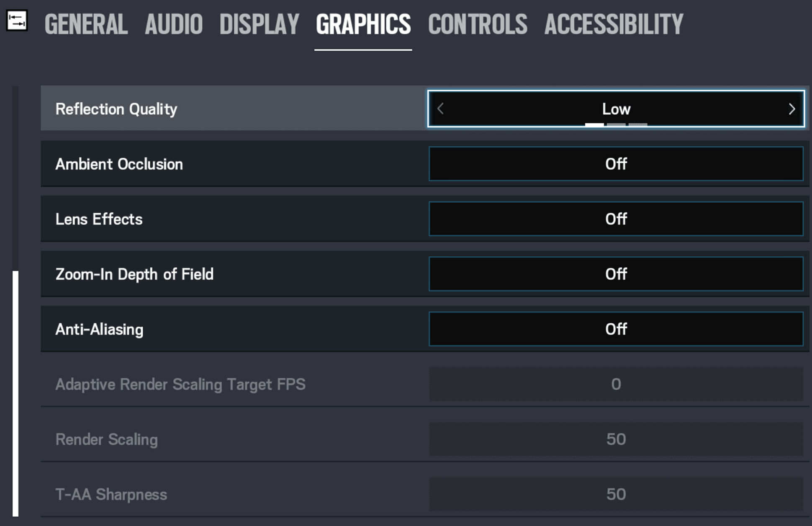Screen dimensions: 812x526
Task: Open the General settings tab
Action: click(86, 24)
